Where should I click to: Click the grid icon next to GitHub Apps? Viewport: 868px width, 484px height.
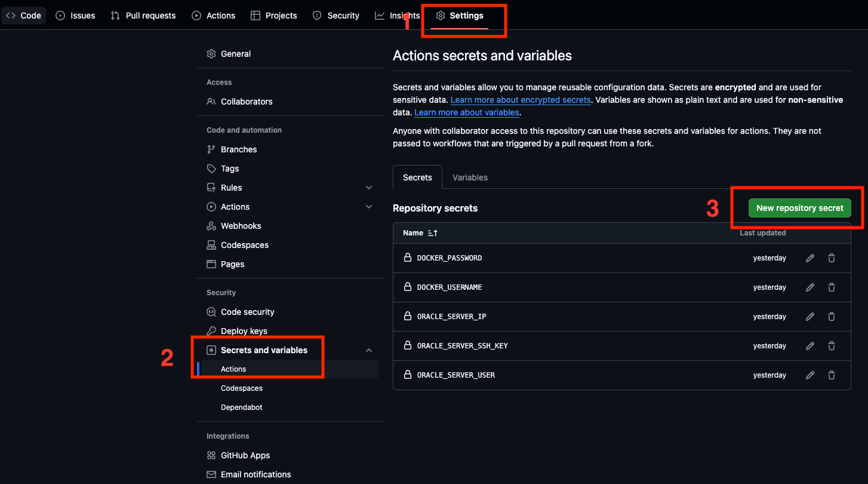pos(211,455)
